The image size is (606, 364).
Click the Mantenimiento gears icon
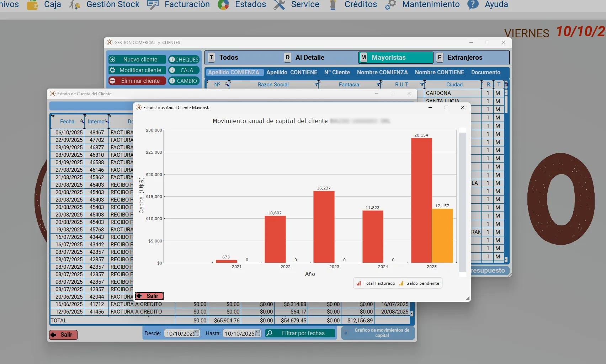pos(390,5)
